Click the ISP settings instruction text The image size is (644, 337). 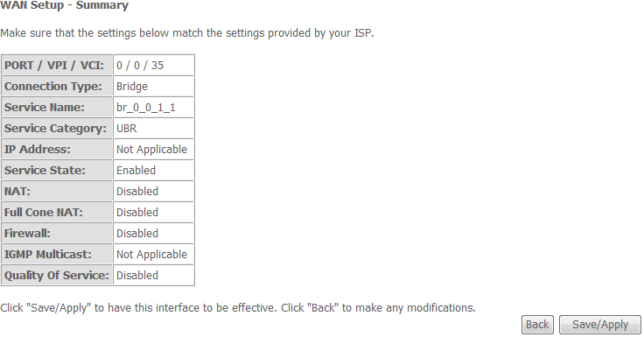pyautogui.click(x=187, y=33)
